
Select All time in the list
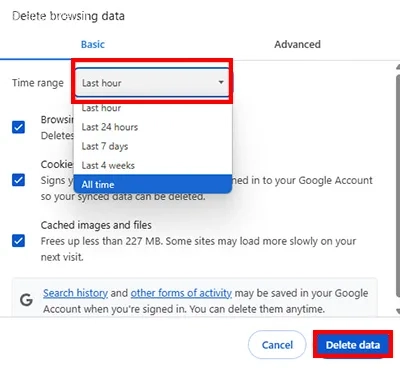tap(153, 184)
